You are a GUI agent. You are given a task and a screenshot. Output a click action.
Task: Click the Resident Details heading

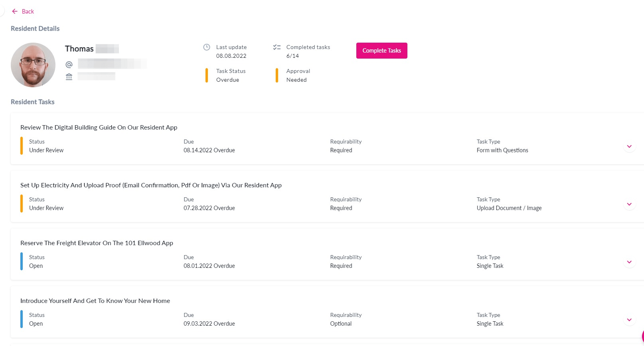pos(35,28)
